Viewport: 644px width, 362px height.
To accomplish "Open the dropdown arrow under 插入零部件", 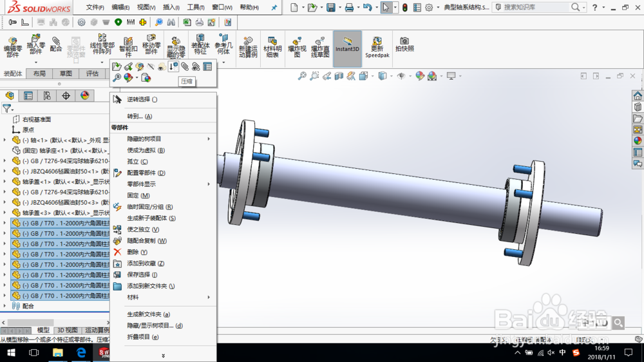I will point(35,62).
